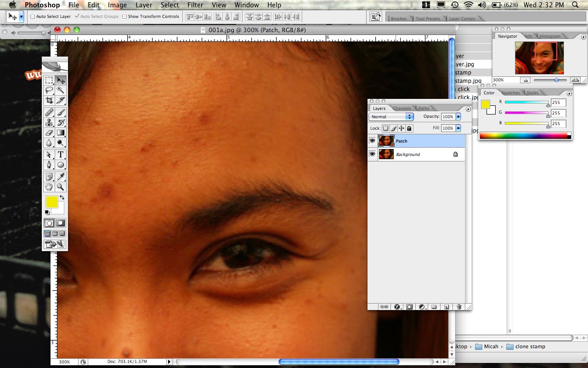Enable Show Transform Controls checkbox
The width and height of the screenshot is (588, 368).
[x=124, y=17]
